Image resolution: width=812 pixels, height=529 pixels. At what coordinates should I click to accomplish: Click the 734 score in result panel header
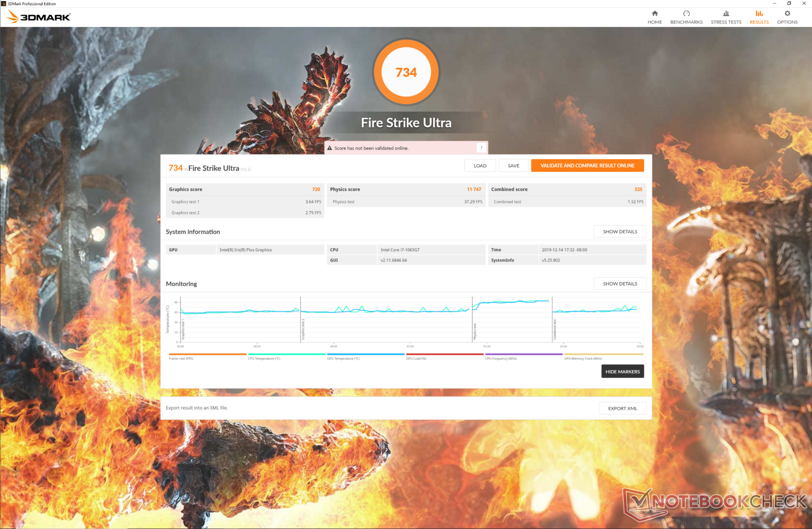[176, 168]
